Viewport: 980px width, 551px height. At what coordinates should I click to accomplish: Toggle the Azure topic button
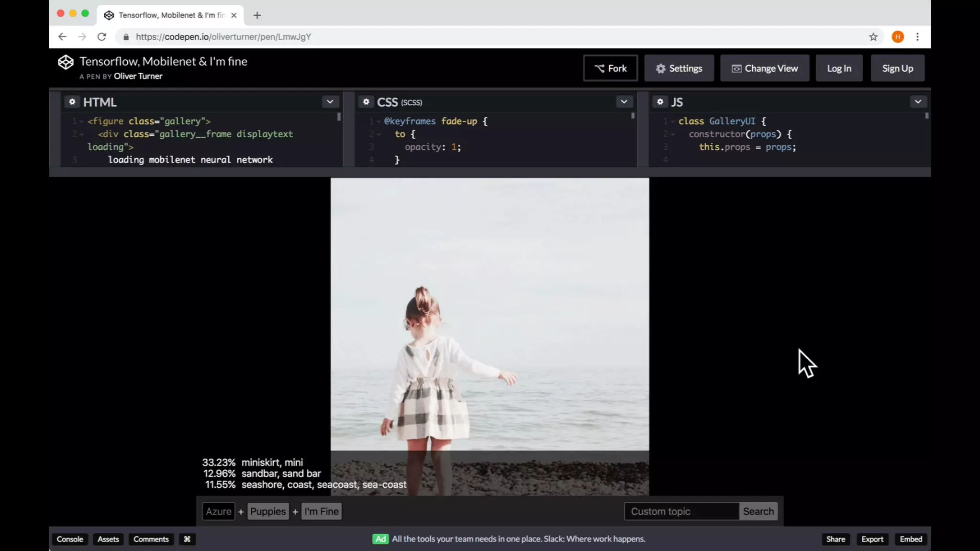(x=218, y=511)
